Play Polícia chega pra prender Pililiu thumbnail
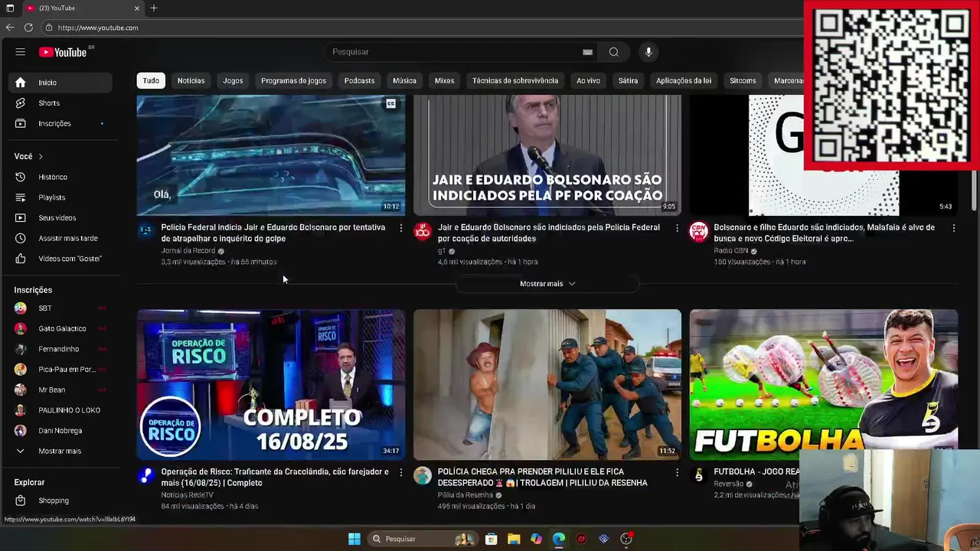The image size is (980, 551). pyautogui.click(x=547, y=385)
